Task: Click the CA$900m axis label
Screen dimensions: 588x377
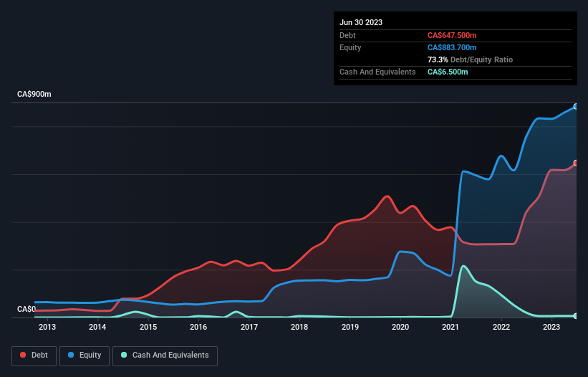Action: point(34,94)
